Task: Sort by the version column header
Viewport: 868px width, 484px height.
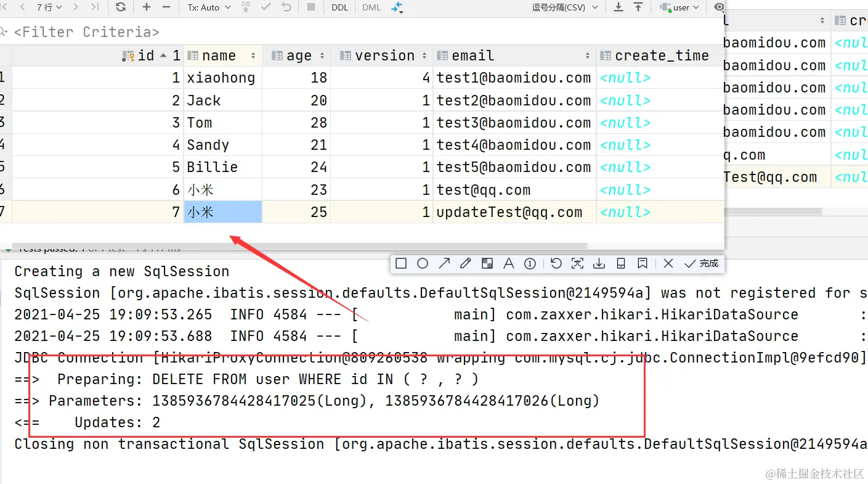Action: click(x=382, y=55)
